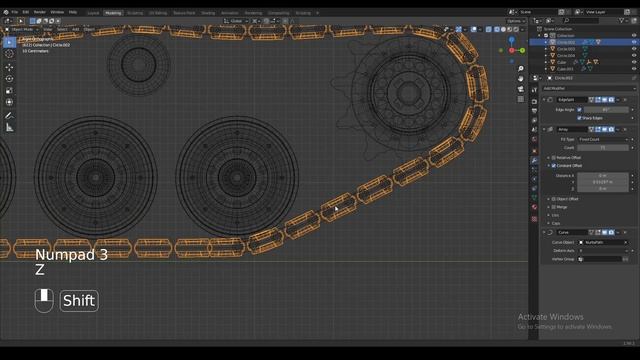The width and height of the screenshot is (640, 360).
Task: Enable the Merge checkbox
Action: point(554,207)
